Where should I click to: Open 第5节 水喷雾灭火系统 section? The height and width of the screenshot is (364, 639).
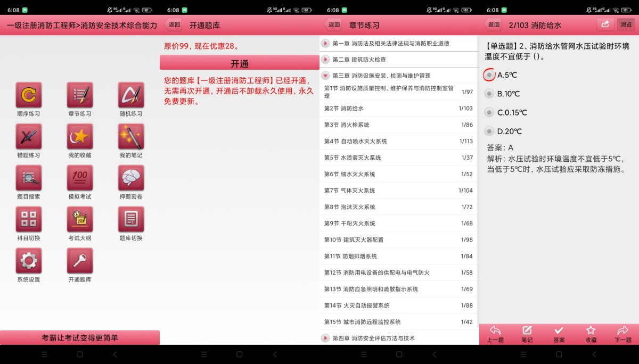pyautogui.click(x=399, y=158)
